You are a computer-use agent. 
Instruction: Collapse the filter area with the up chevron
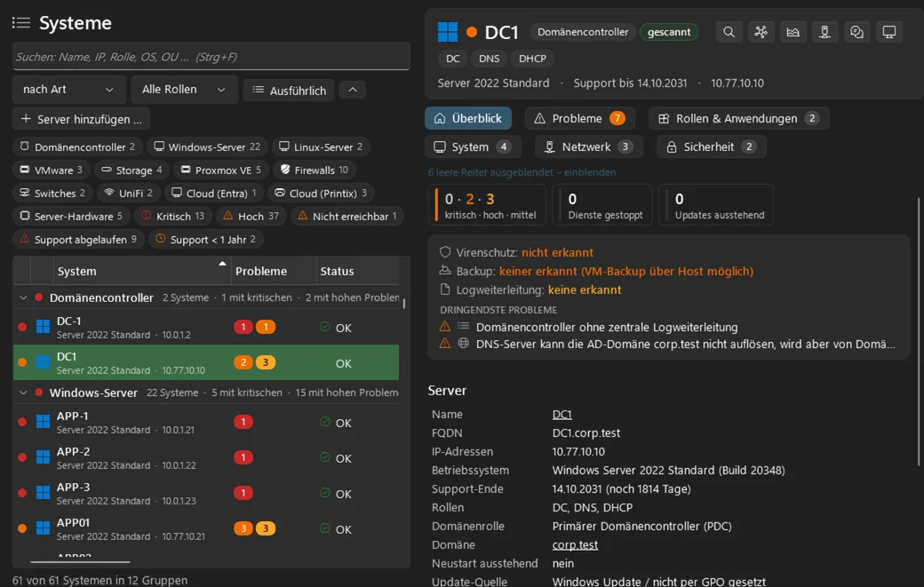(353, 90)
